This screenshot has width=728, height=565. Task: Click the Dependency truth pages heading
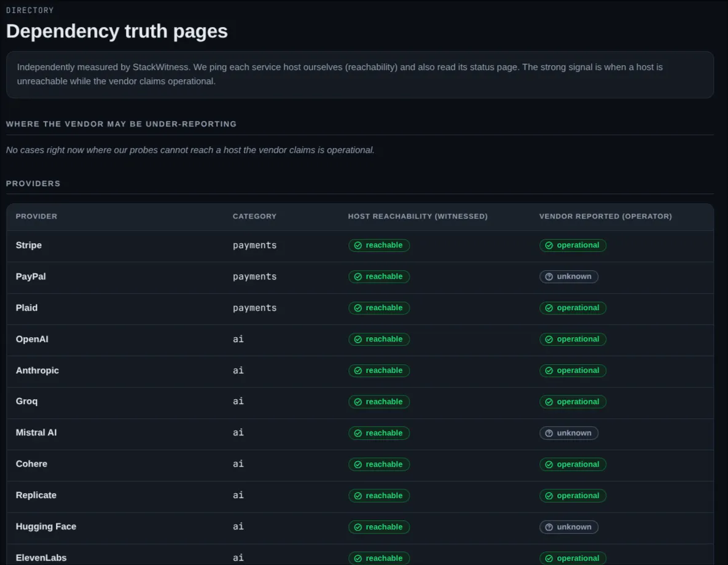pyautogui.click(x=117, y=31)
